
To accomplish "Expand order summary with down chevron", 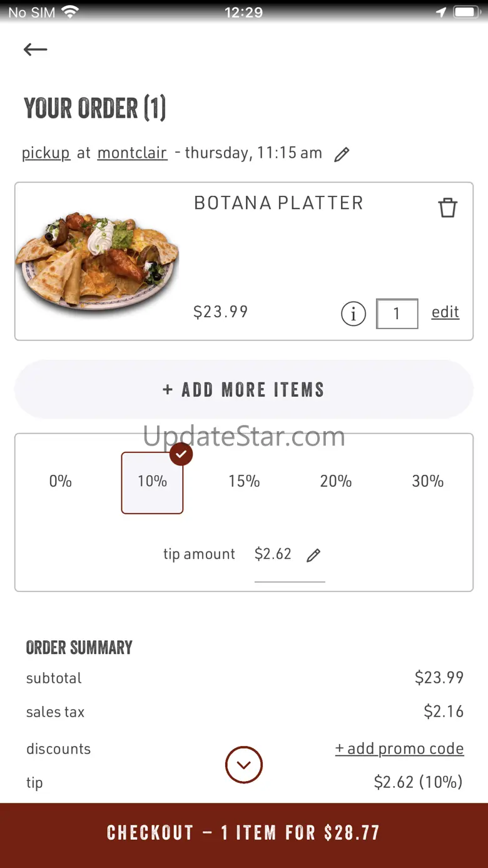I will (x=244, y=765).
